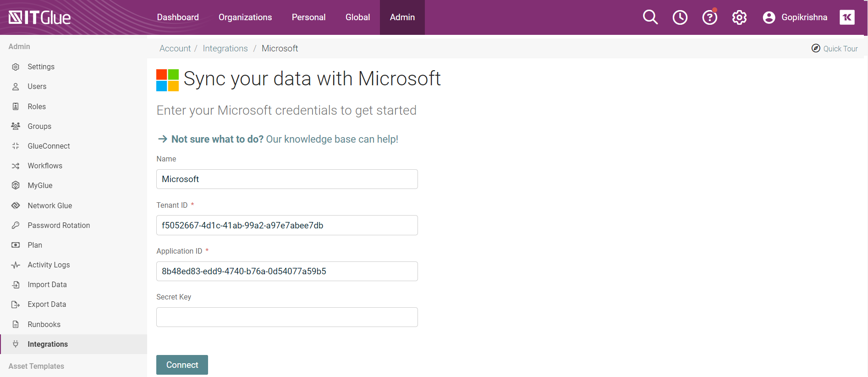Image resolution: width=868 pixels, height=377 pixels.
Task: Click the Kaseya K icon
Action: tap(847, 17)
